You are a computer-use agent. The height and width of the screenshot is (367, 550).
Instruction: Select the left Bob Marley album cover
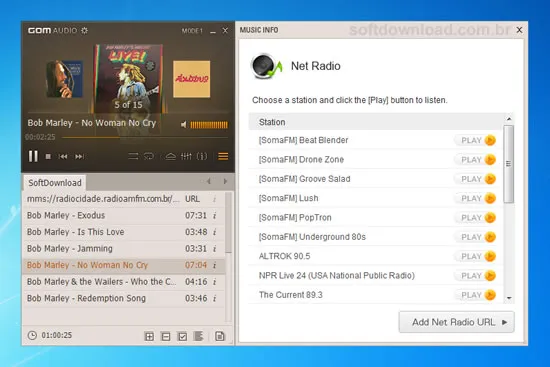(x=65, y=79)
